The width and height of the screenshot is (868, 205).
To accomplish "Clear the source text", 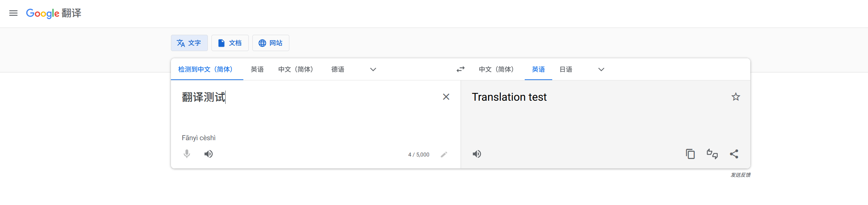I will coord(446,97).
